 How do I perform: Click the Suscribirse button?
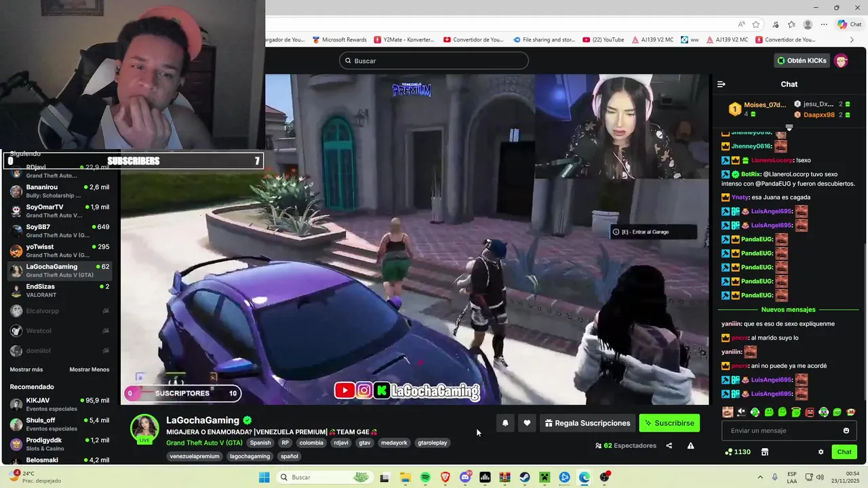pyautogui.click(x=669, y=423)
